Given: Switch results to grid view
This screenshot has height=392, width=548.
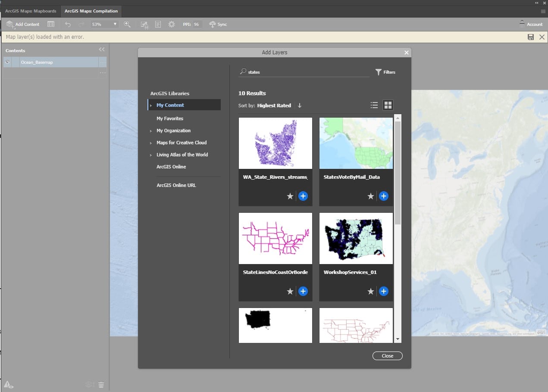Looking at the screenshot, I should 388,105.
